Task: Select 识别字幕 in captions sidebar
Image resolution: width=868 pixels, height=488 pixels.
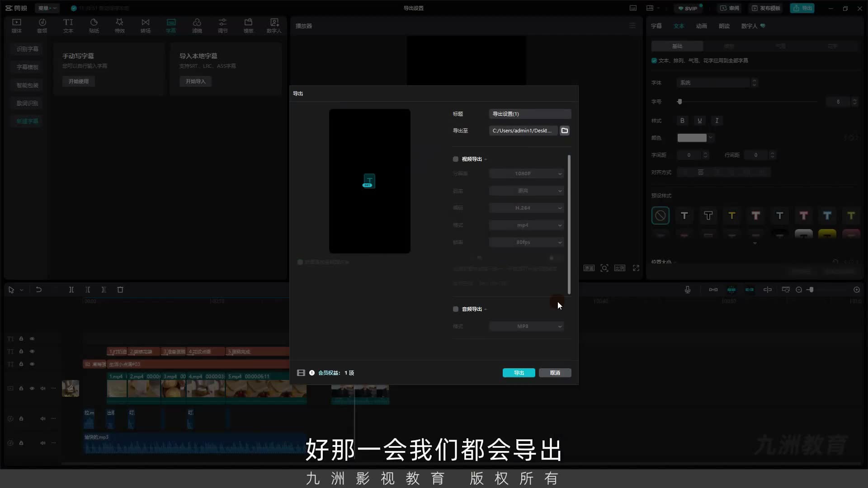Action: (x=28, y=49)
